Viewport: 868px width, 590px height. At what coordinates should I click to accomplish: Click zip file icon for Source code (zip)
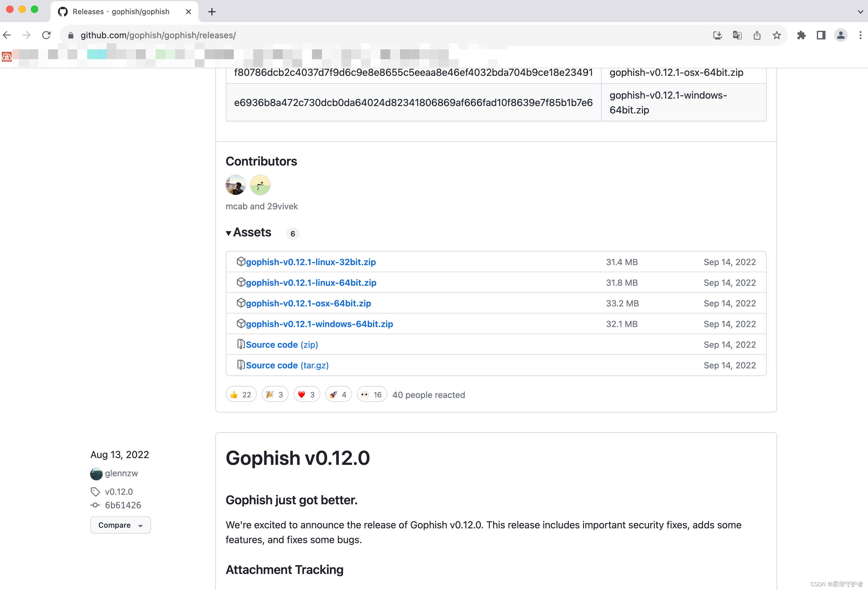[x=241, y=344]
